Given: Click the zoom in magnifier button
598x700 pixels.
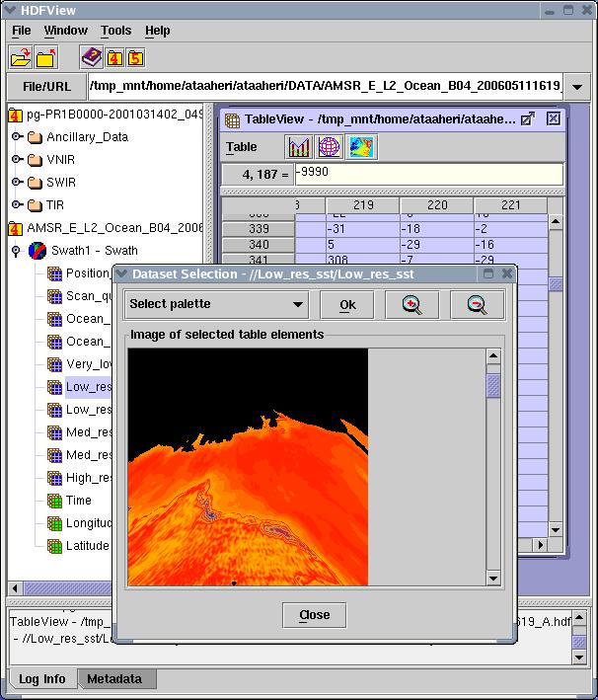Looking at the screenshot, I should point(412,304).
